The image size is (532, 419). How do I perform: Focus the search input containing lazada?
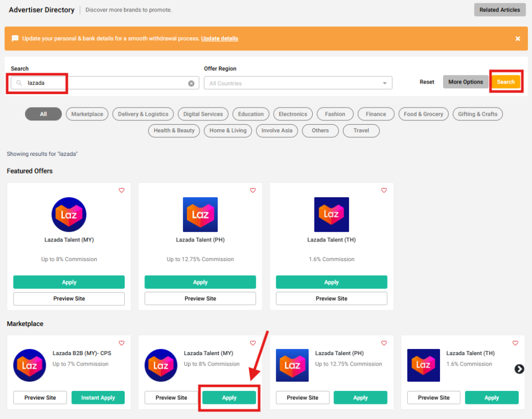coord(104,83)
